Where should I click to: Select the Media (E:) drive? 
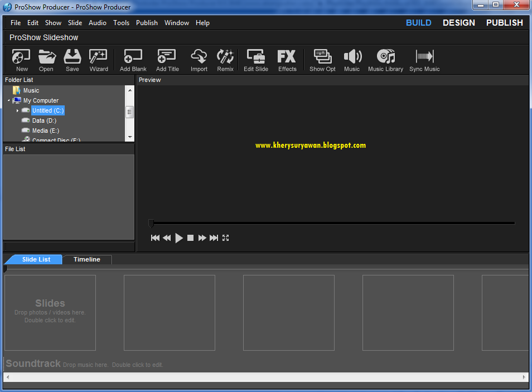coord(46,130)
